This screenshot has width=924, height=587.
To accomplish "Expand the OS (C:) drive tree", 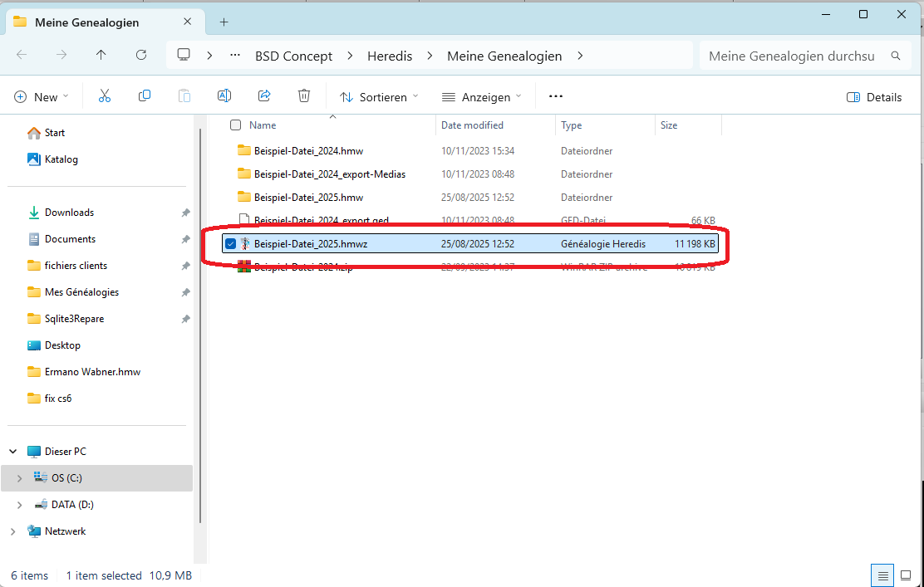I will pyautogui.click(x=20, y=478).
